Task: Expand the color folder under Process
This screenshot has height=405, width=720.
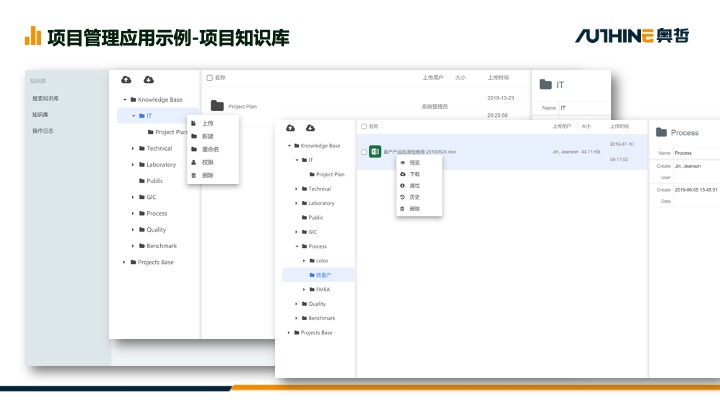Action: (306, 260)
